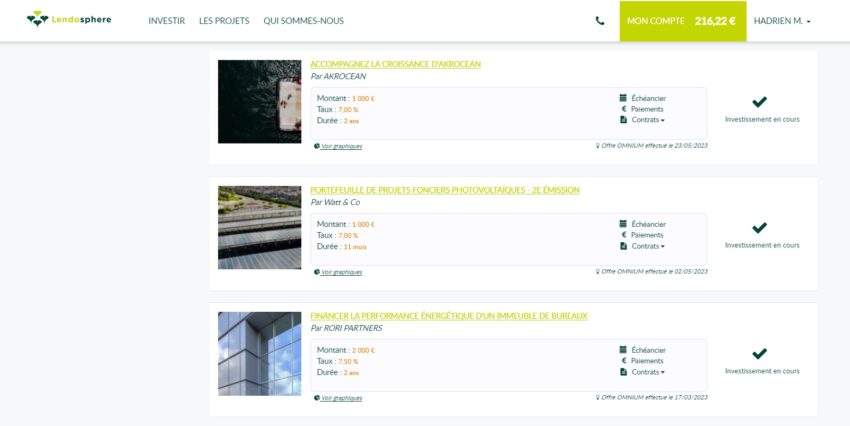This screenshot has height=426, width=850.
Task: Click Voir graphiques link for RORI PARTNERS
Action: [x=342, y=398]
